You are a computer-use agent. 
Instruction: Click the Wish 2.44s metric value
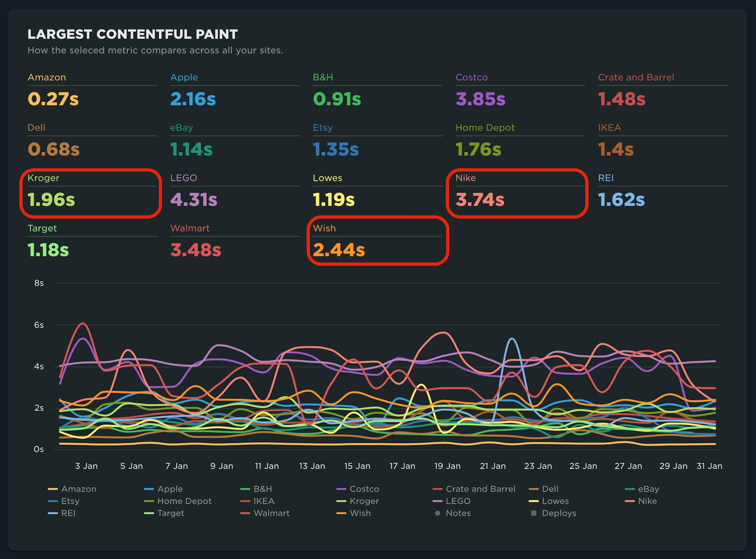(x=339, y=250)
